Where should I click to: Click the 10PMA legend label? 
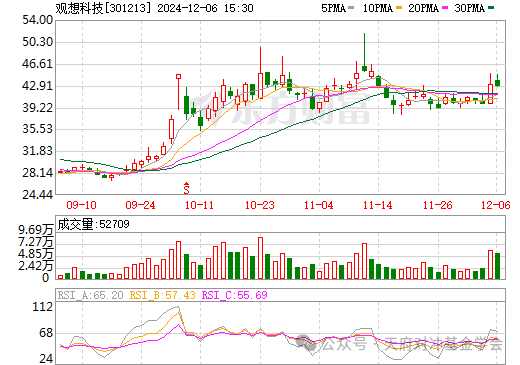coord(378,8)
